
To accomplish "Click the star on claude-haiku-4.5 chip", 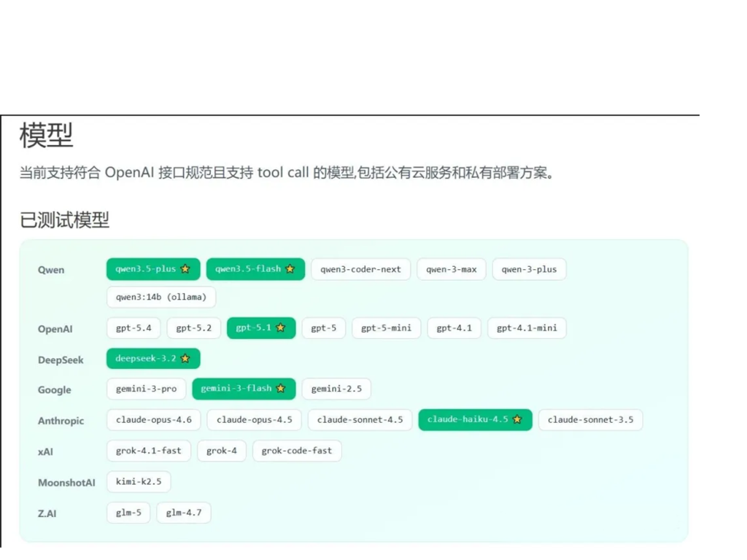I will (517, 419).
